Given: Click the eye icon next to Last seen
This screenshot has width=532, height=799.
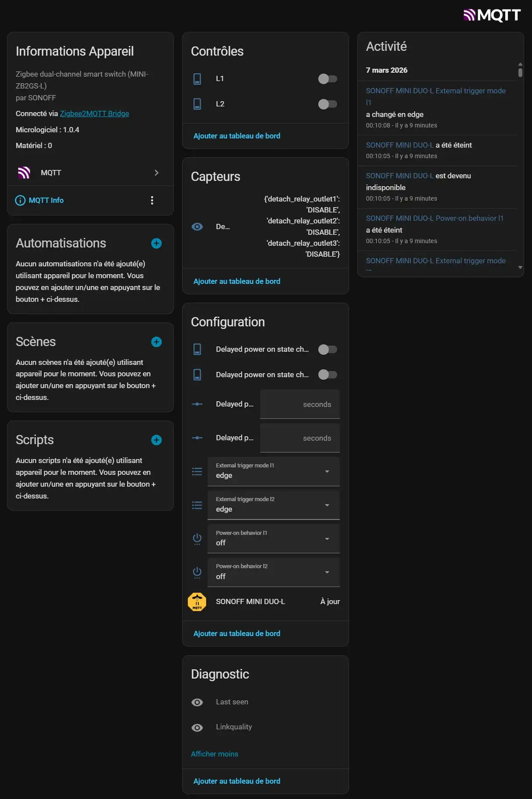Looking at the screenshot, I should click(197, 702).
